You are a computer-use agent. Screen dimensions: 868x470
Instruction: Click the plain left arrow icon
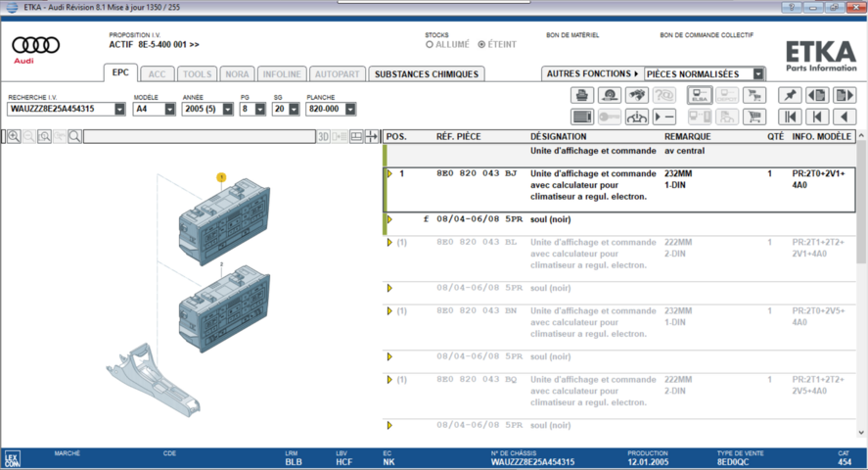click(x=845, y=117)
